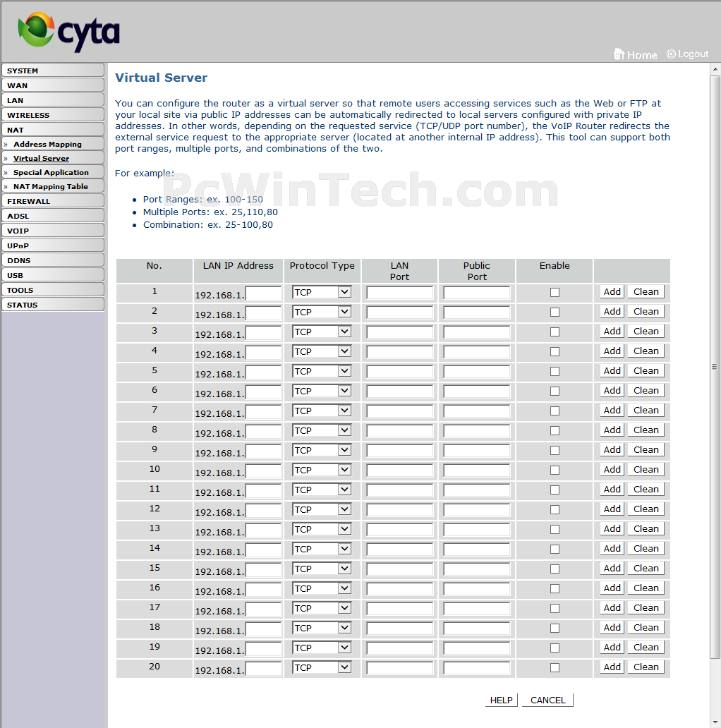Image resolution: width=721 pixels, height=728 pixels.
Task: Click the Virtual Server submenu link
Action: tap(42, 158)
